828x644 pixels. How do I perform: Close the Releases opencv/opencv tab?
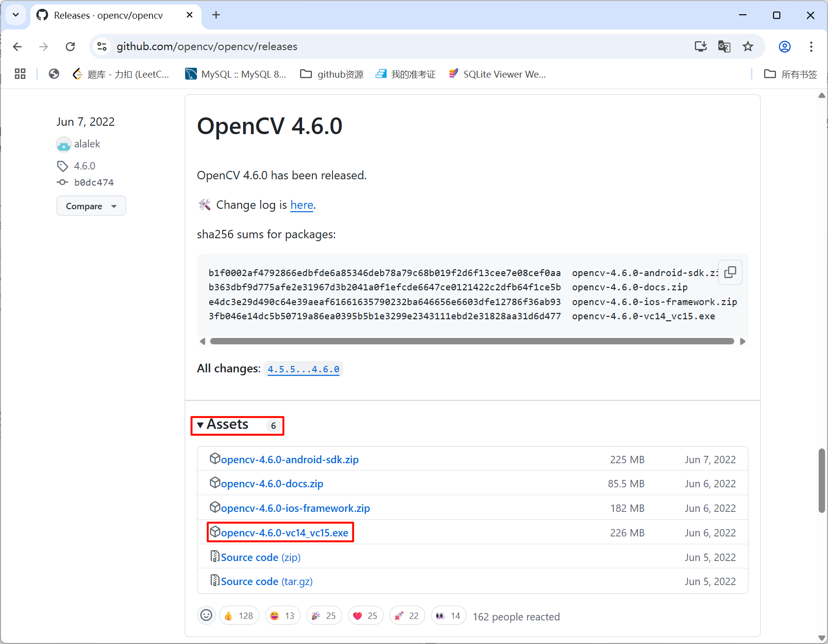[x=190, y=15]
